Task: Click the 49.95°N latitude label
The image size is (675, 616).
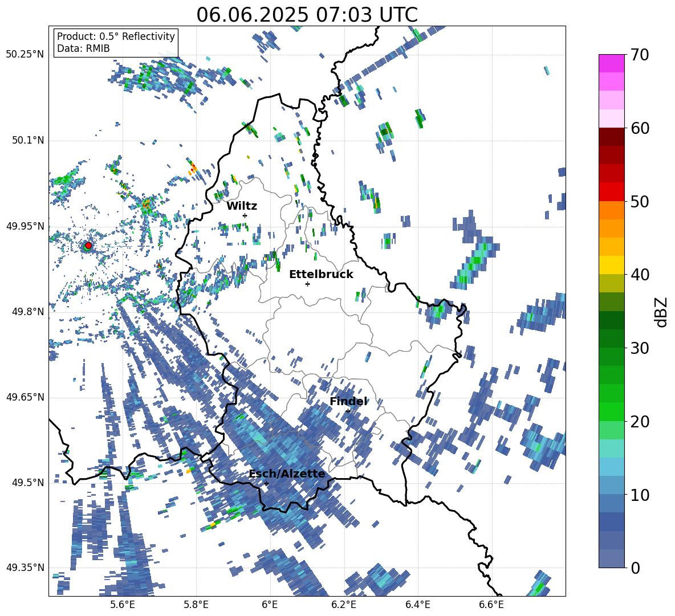Action: point(25,226)
